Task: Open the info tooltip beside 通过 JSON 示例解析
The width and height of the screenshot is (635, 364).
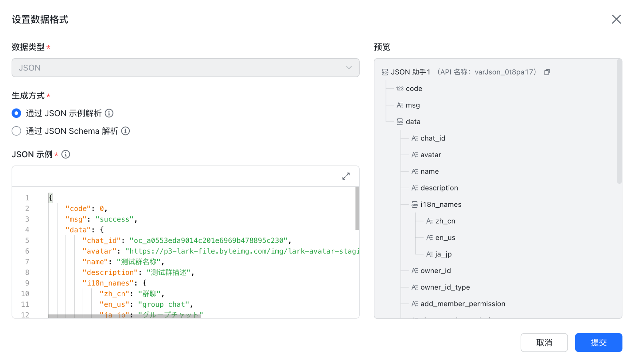Action: click(x=109, y=113)
